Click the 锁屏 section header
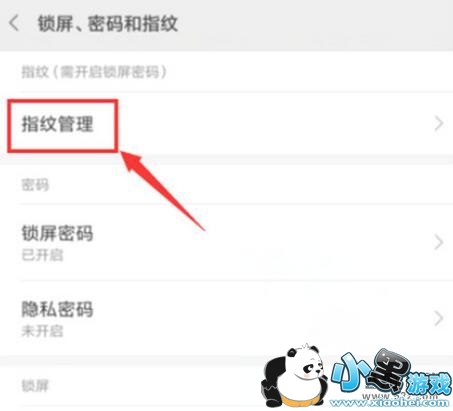 point(35,386)
